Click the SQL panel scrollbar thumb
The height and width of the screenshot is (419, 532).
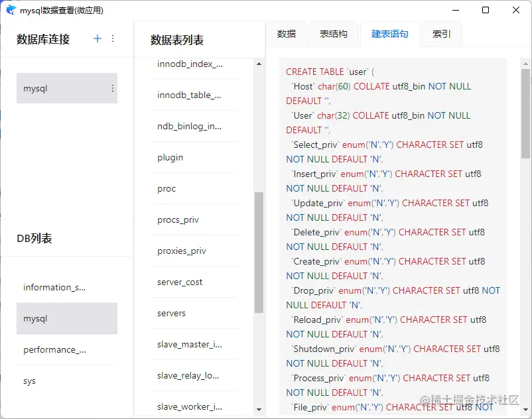click(x=525, y=113)
